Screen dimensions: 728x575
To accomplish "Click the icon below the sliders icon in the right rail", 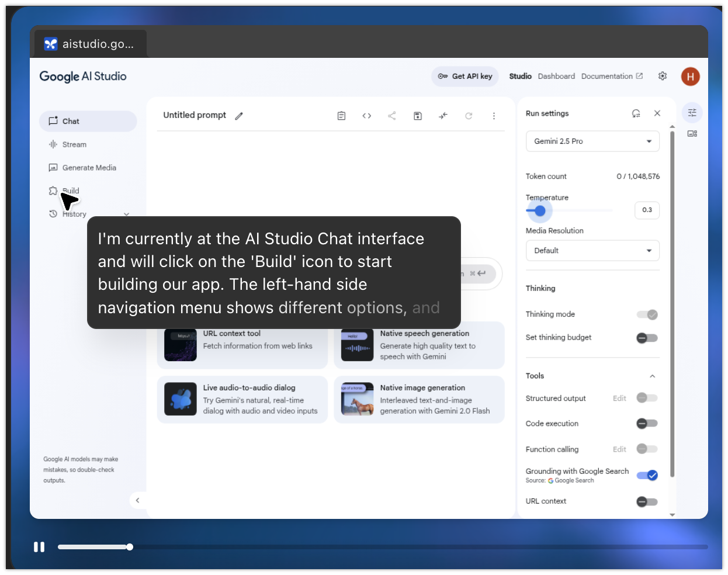I will [x=692, y=134].
